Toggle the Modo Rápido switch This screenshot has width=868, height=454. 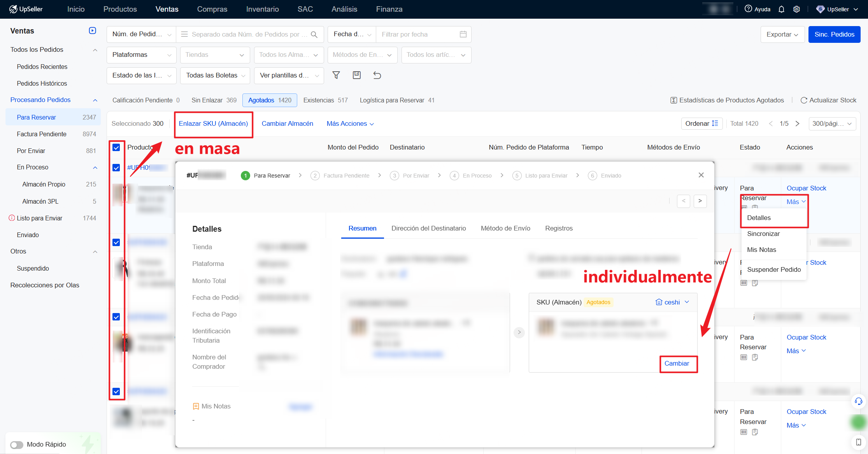tap(17, 445)
